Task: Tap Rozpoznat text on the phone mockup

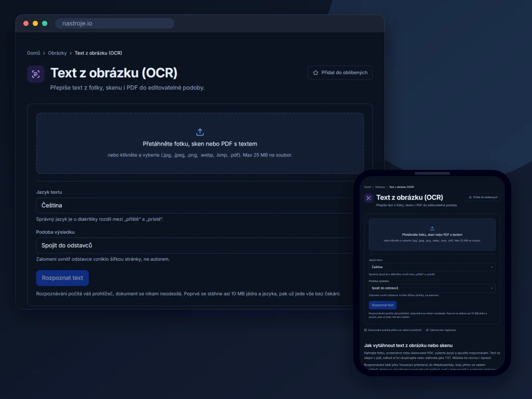Action: pyautogui.click(x=382, y=305)
